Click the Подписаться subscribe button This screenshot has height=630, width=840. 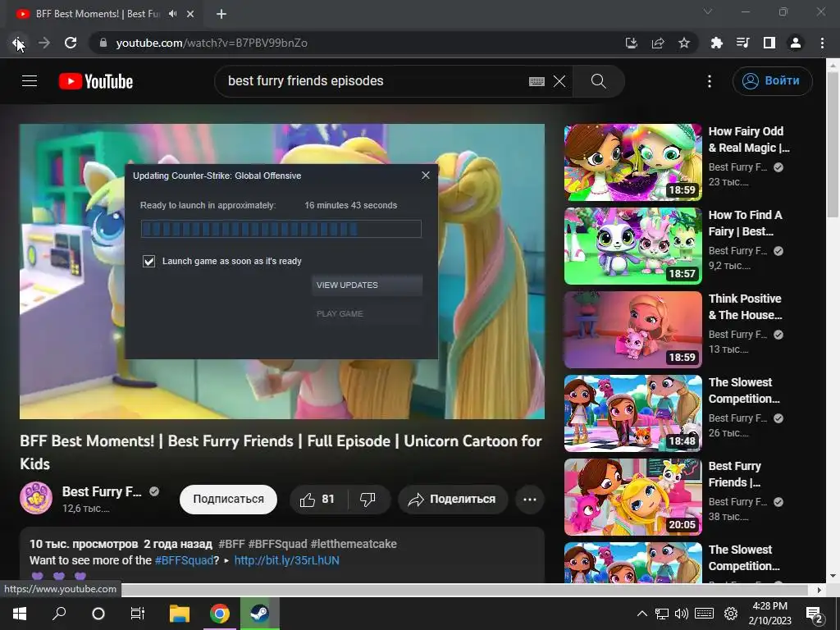228,500
